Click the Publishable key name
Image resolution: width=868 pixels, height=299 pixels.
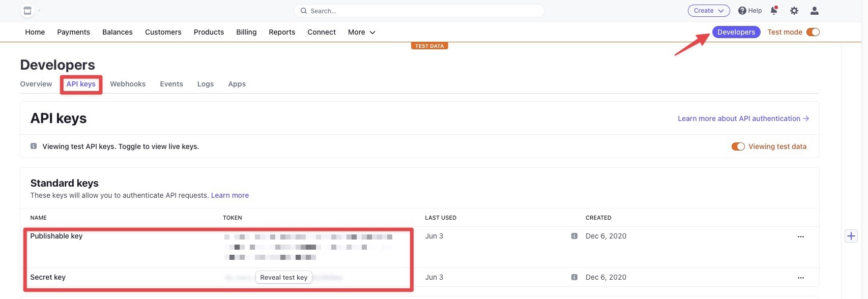click(x=56, y=236)
